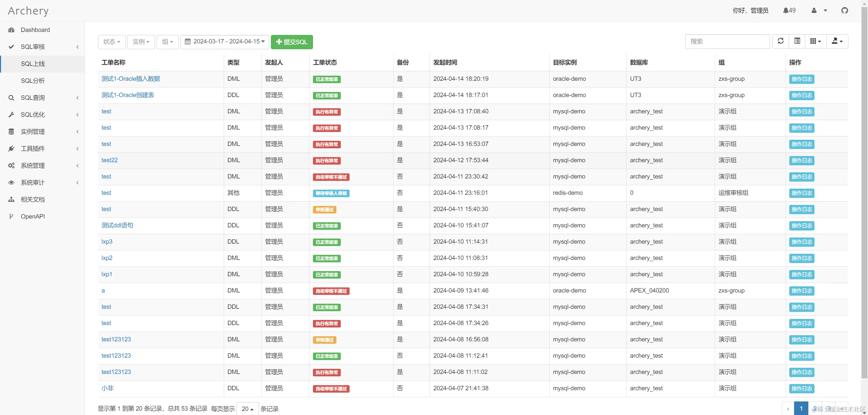Open 相关文档 in the sidebar
The image size is (868, 415).
(x=33, y=200)
